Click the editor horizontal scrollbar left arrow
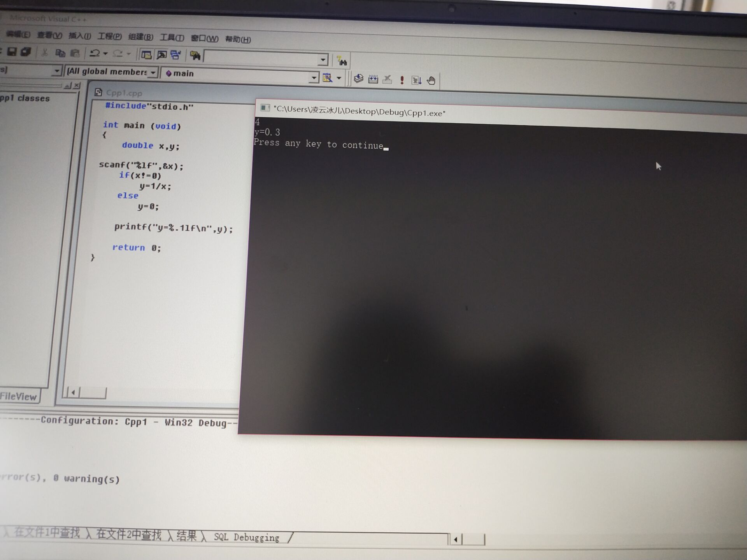The width and height of the screenshot is (747, 560). point(74,392)
